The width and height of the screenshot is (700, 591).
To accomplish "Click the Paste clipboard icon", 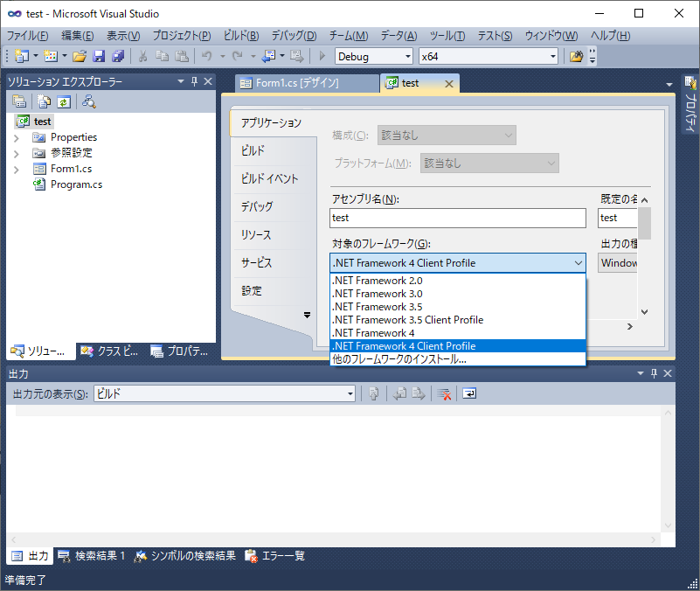I will click(181, 56).
